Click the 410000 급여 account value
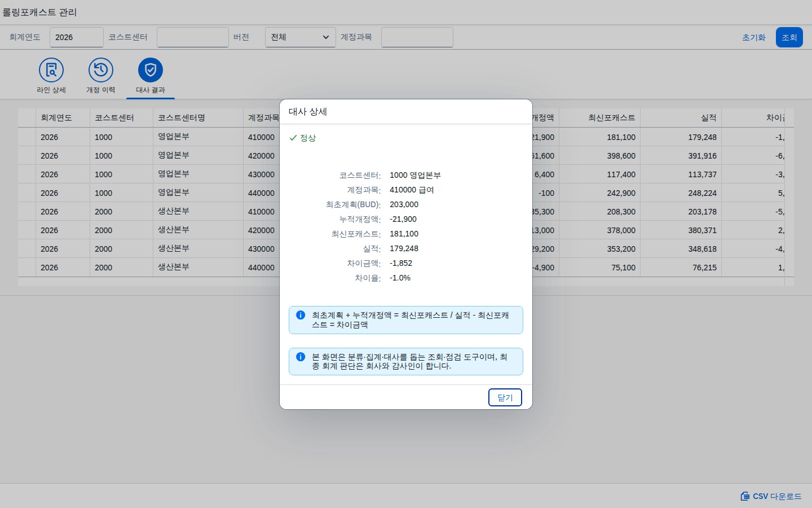Image resolution: width=812 pixels, height=508 pixels. pos(412,190)
